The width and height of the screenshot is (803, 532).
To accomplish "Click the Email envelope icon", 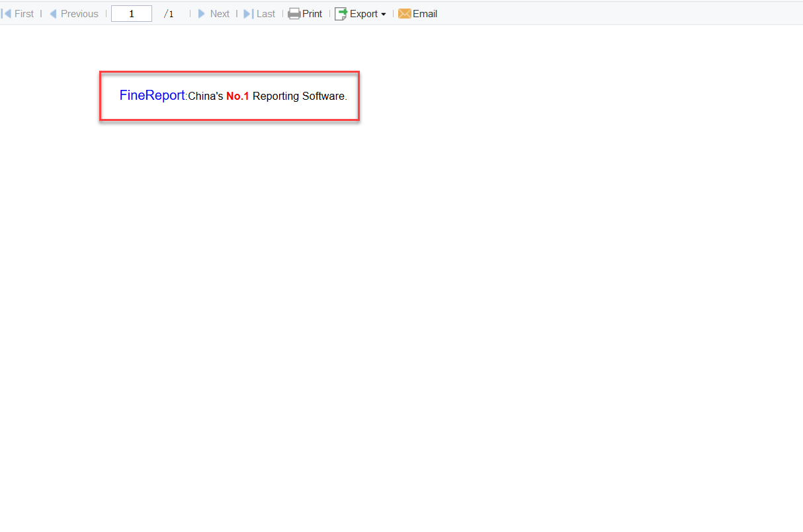I will click(x=403, y=13).
